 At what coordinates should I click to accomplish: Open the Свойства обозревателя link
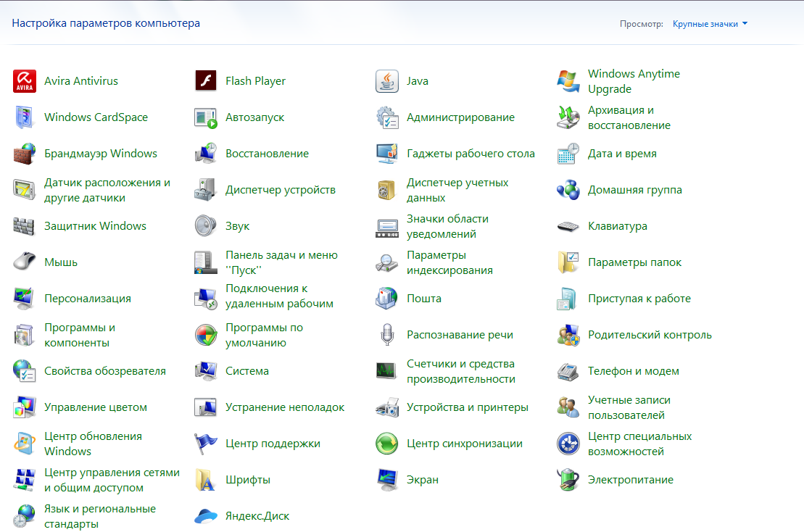click(x=105, y=371)
